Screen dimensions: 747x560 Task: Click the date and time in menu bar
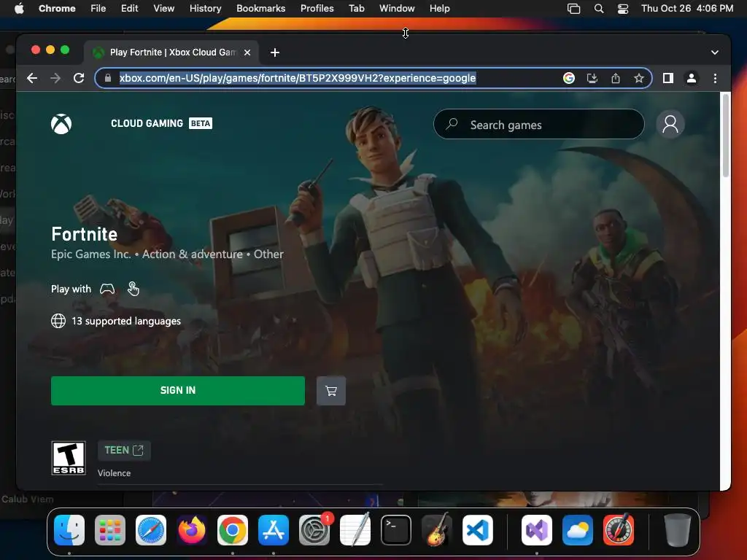click(x=687, y=9)
